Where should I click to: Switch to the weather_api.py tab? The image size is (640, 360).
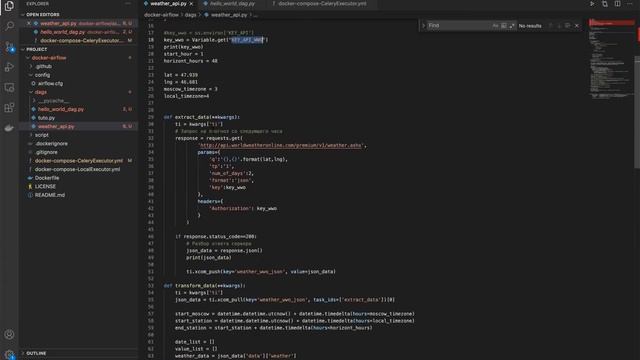tap(168, 4)
